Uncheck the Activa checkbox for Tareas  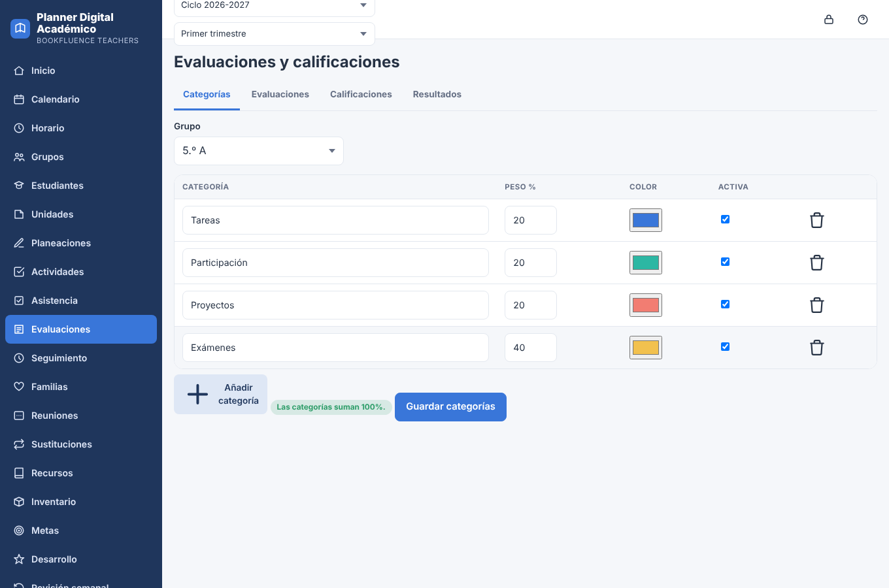click(x=725, y=220)
